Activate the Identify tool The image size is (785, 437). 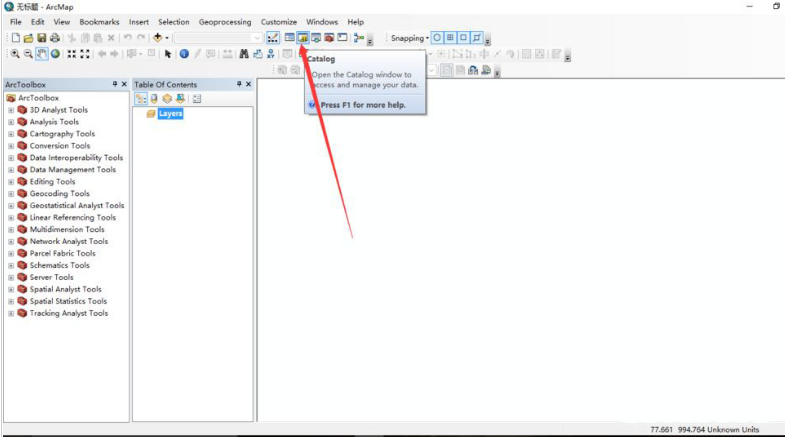click(x=184, y=54)
